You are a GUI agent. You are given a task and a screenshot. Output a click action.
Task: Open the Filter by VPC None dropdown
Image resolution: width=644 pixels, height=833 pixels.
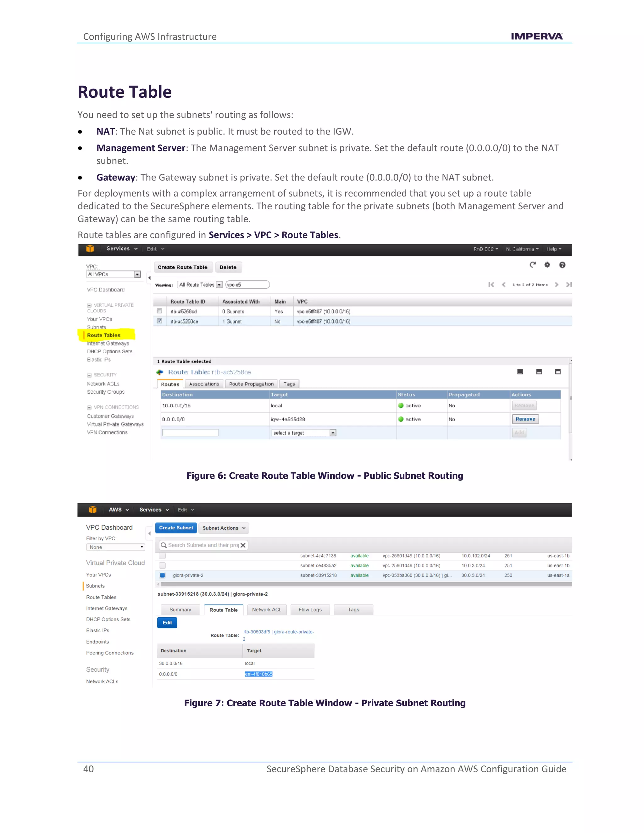(116, 547)
